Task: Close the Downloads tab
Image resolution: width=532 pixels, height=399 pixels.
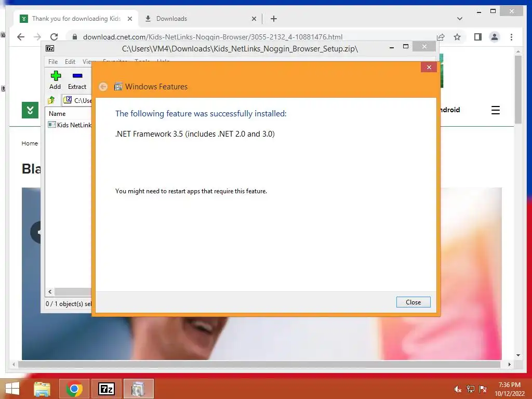Action: tap(254, 19)
